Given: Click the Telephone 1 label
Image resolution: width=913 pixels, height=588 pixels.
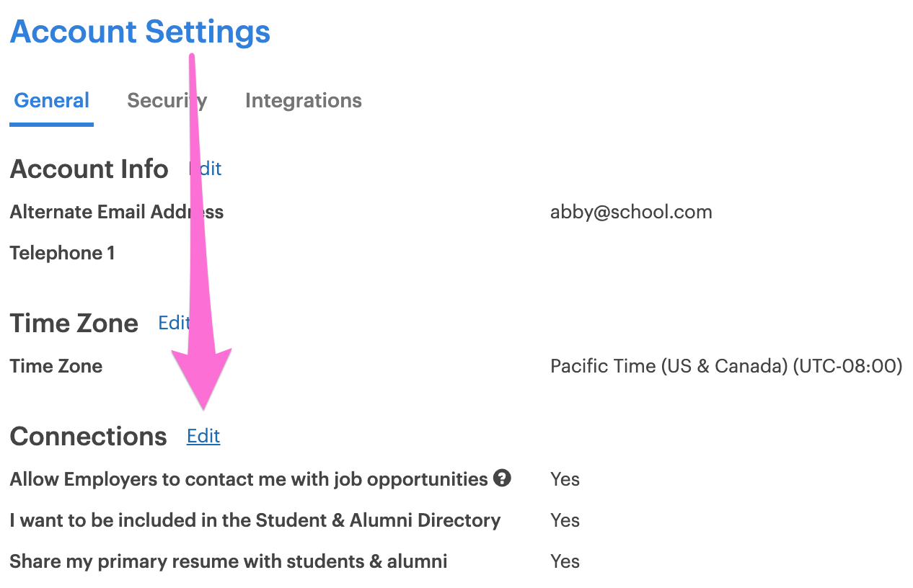Looking at the screenshot, I should click(x=63, y=253).
